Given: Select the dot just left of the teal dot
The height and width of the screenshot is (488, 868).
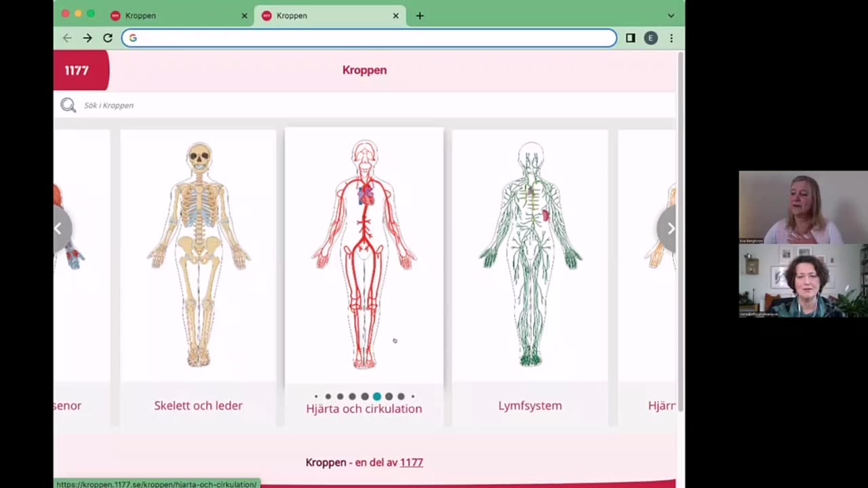Looking at the screenshot, I should (365, 396).
